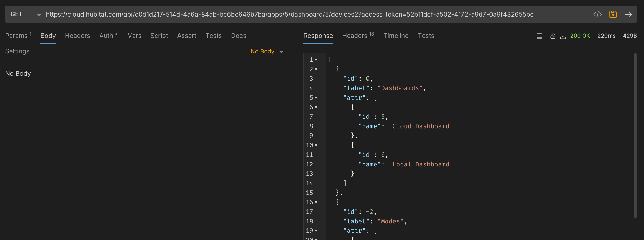Switch to the Params tab
Viewport: 644px width, 240px height.
coord(17,36)
